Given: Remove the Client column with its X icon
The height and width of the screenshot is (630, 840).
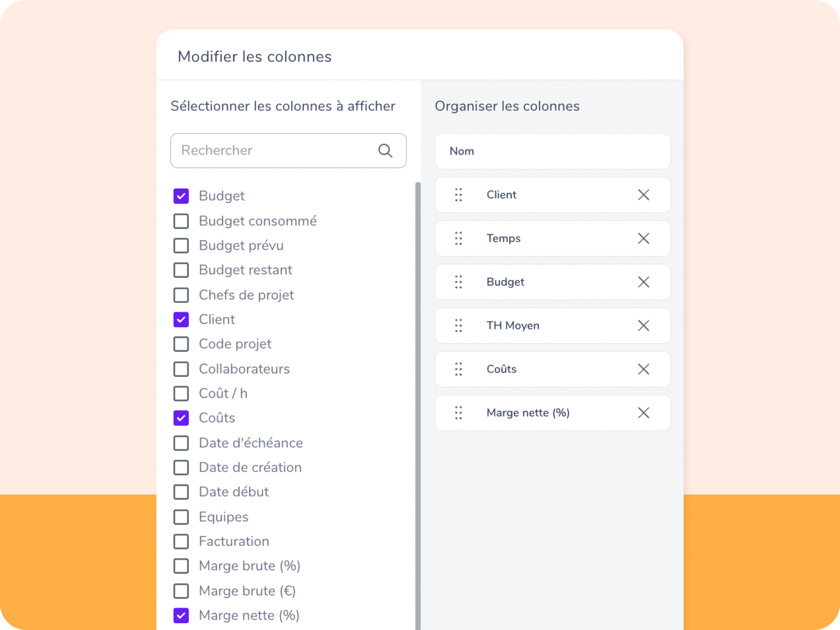Looking at the screenshot, I should 644,195.
